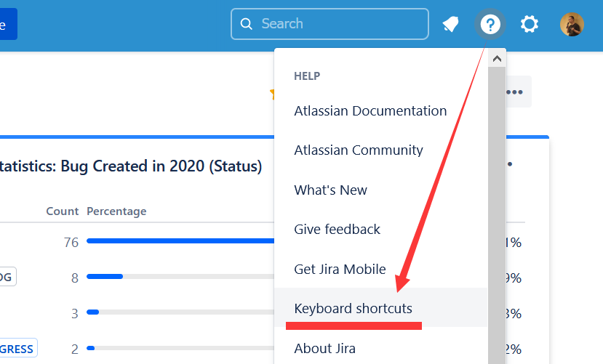The image size is (603, 364).
Task: Click the count value 2
Action: click(75, 349)
